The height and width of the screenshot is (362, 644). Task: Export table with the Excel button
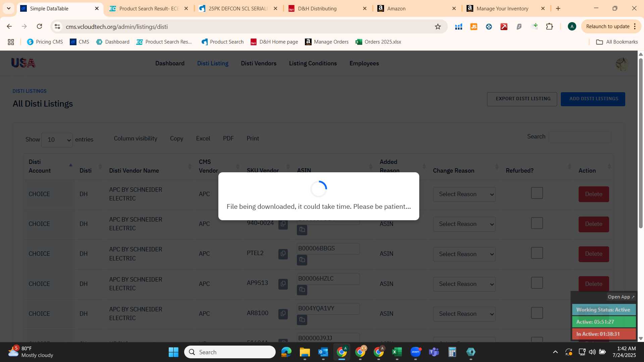click(x=203, y=138)
